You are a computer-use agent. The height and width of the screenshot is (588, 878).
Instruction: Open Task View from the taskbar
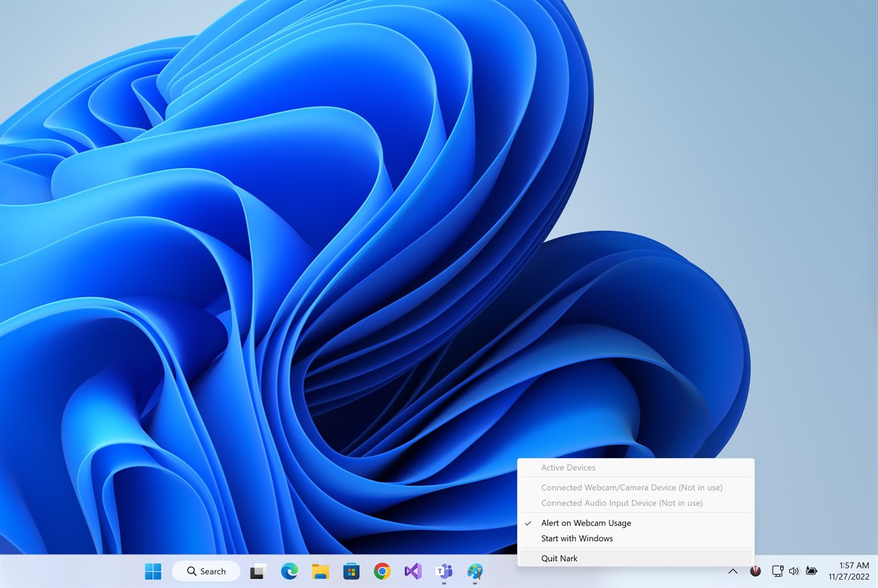pyautogui.click(x=258, y=572)
